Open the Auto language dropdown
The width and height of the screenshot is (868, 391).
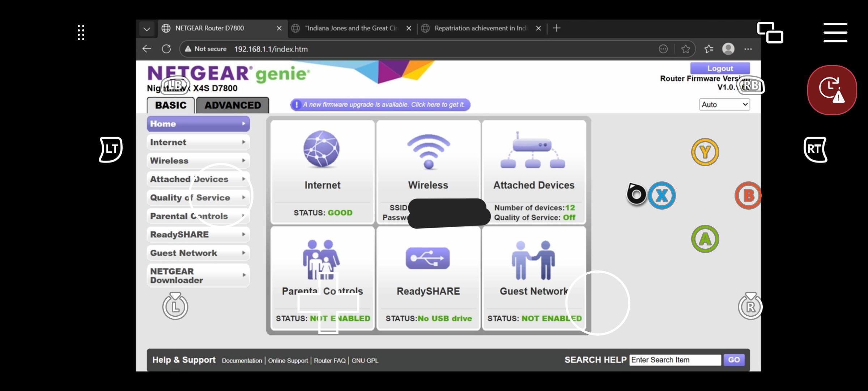[724, 105]
